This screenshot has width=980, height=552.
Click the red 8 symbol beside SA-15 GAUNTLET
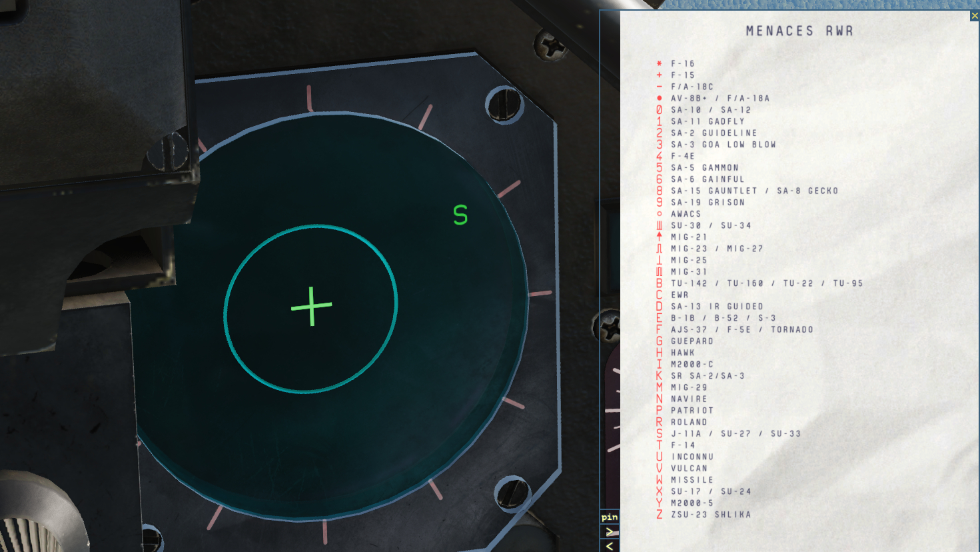tap(660, 191)
